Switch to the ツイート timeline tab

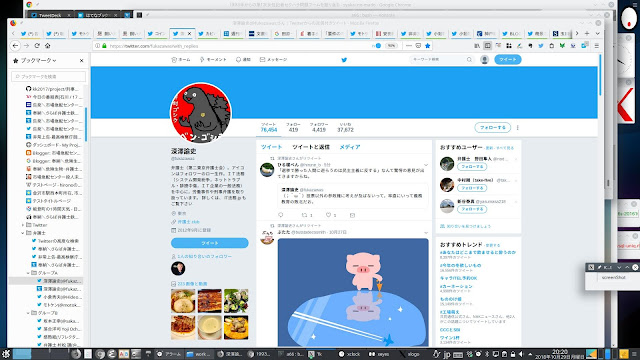click(x=271, y=147)
